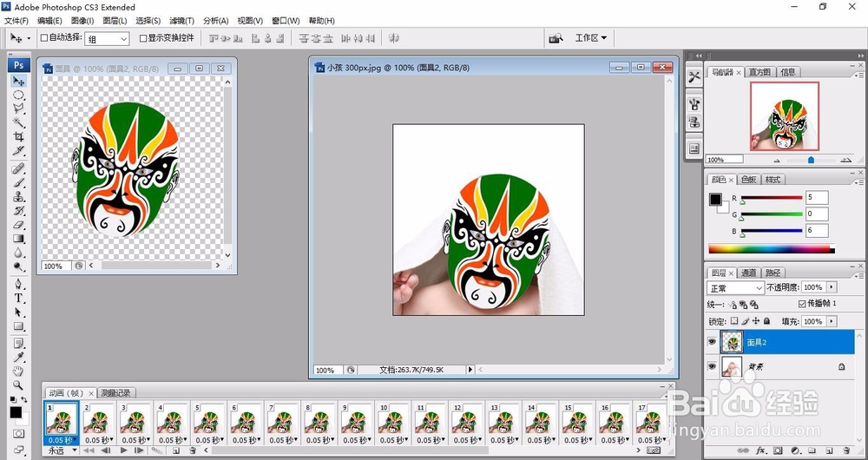Viewport: 868px width, 460px height.
Task: Click the foreground color swatch in the toolbox
Action: point(16,412)
